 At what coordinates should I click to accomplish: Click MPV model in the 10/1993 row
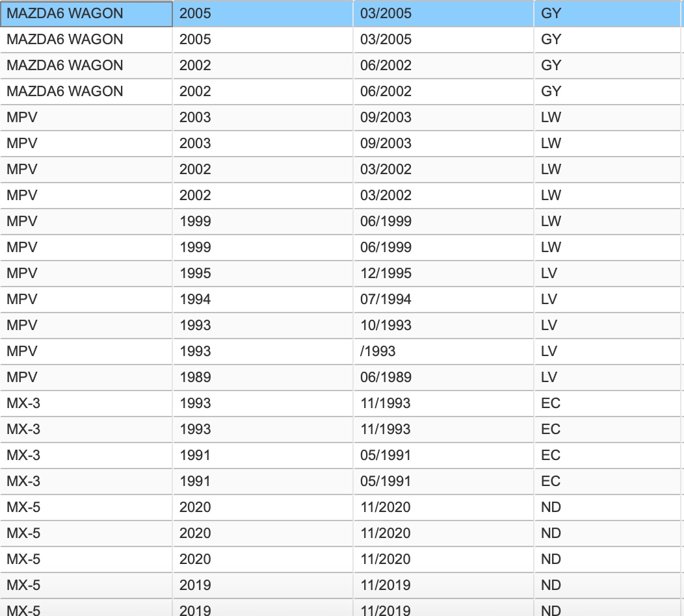click(x=86, y=326)
